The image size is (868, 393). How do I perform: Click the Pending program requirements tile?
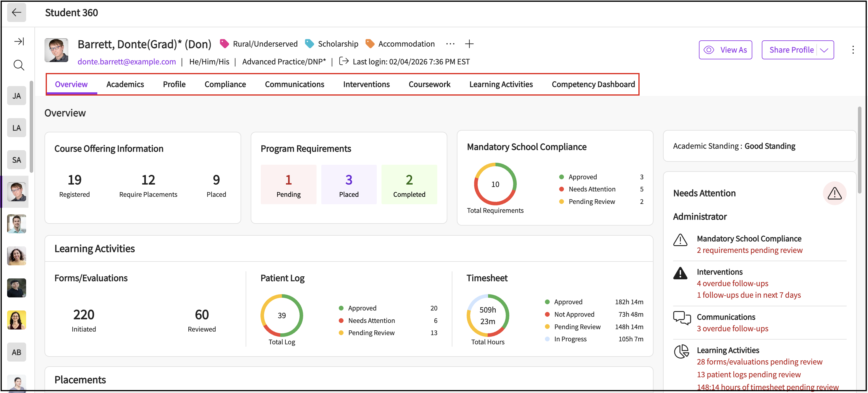click(x=288, y=184)
